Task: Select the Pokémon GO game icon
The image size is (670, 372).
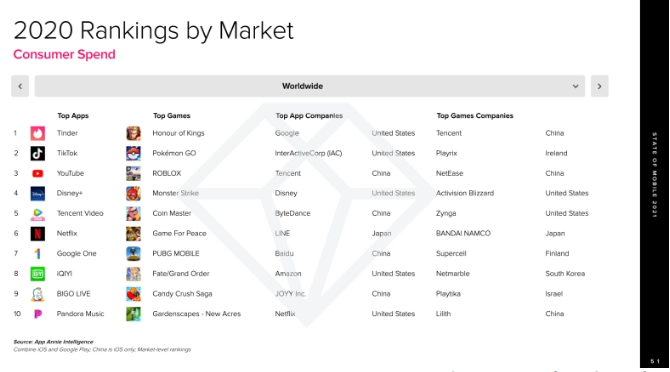Action: [x=133, y=153]
